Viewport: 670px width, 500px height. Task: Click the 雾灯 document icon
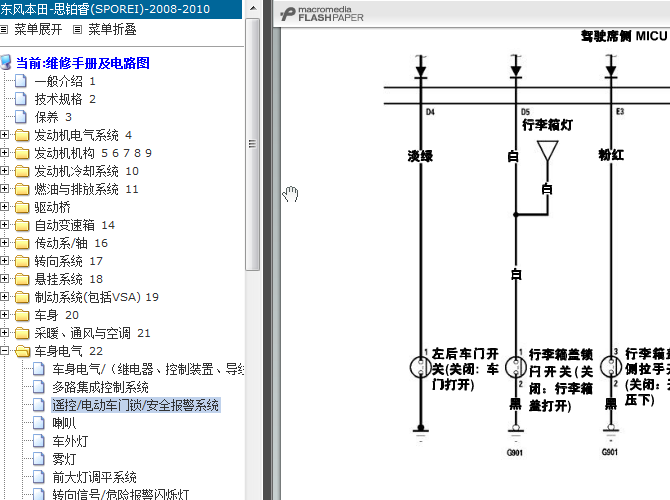coord(39,459)
